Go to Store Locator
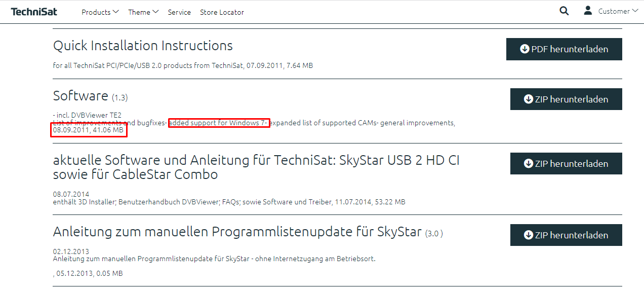Viewport: 644px width, 288px height. click(222, 12)
